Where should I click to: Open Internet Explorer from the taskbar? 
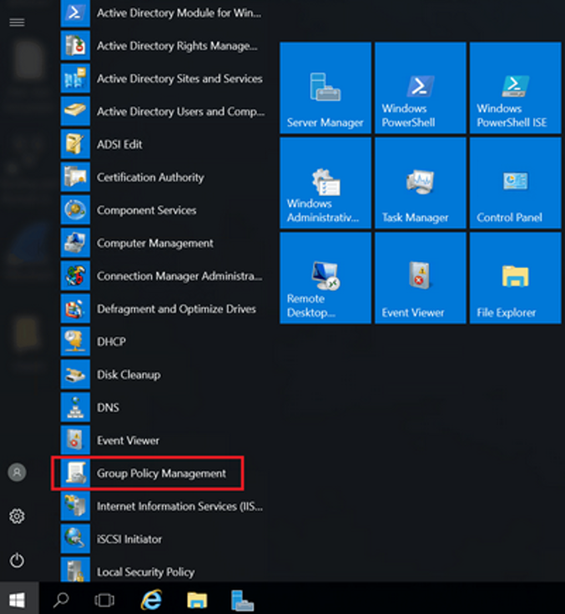click(152, 599)
